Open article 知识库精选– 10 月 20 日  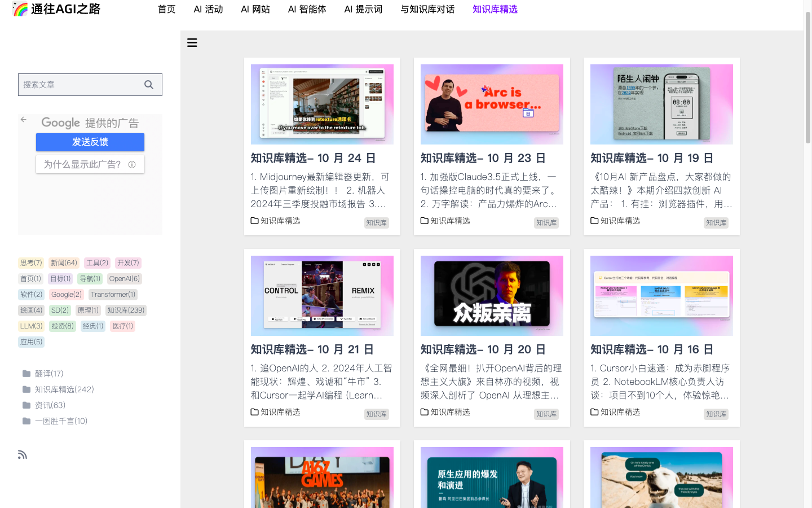pyautogui.click(x=483, y=350)
